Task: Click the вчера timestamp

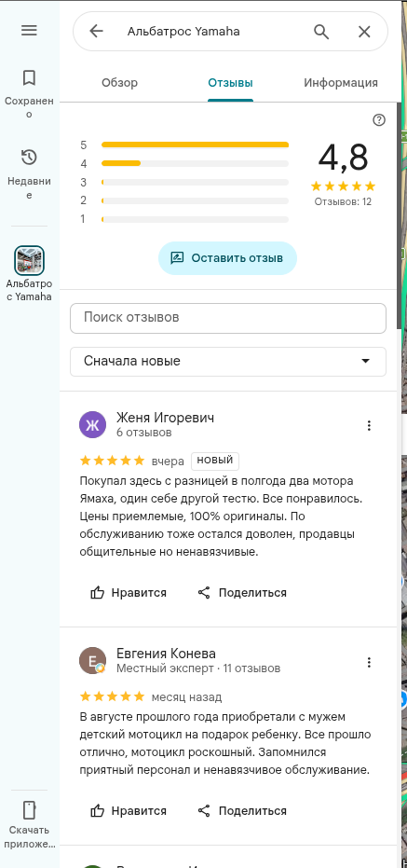Action: coord(168,462)
